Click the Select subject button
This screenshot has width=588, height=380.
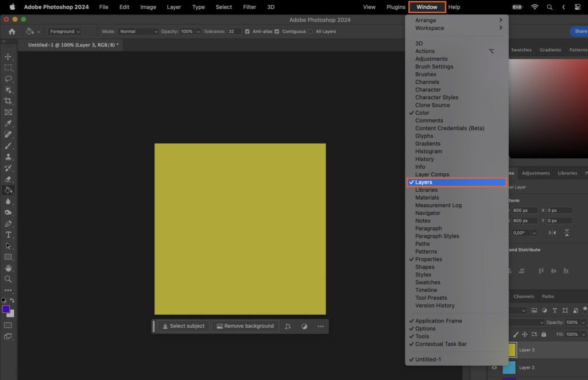point(184,325)
